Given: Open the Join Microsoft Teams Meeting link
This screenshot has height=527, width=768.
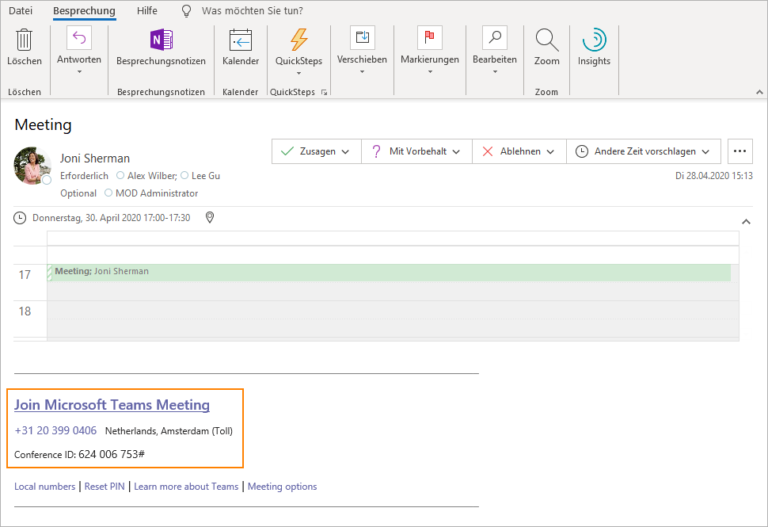Looking at the screenshot, I should [x=112, y=405].
